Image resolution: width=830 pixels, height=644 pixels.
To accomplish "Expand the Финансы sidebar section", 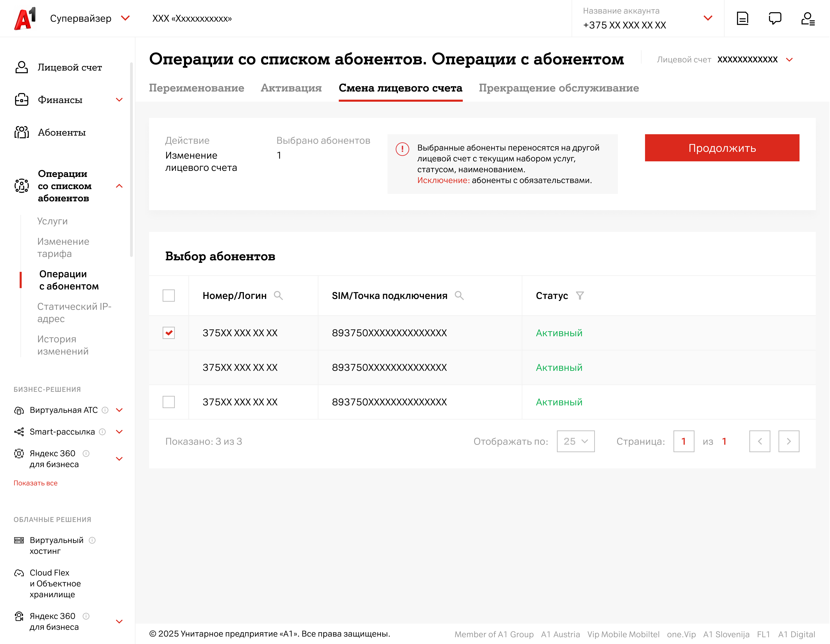I will (x=119, y=100).
